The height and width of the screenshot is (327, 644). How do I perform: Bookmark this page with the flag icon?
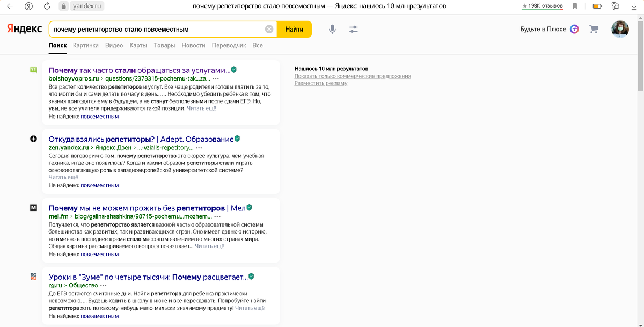click(x=575, y=6)
